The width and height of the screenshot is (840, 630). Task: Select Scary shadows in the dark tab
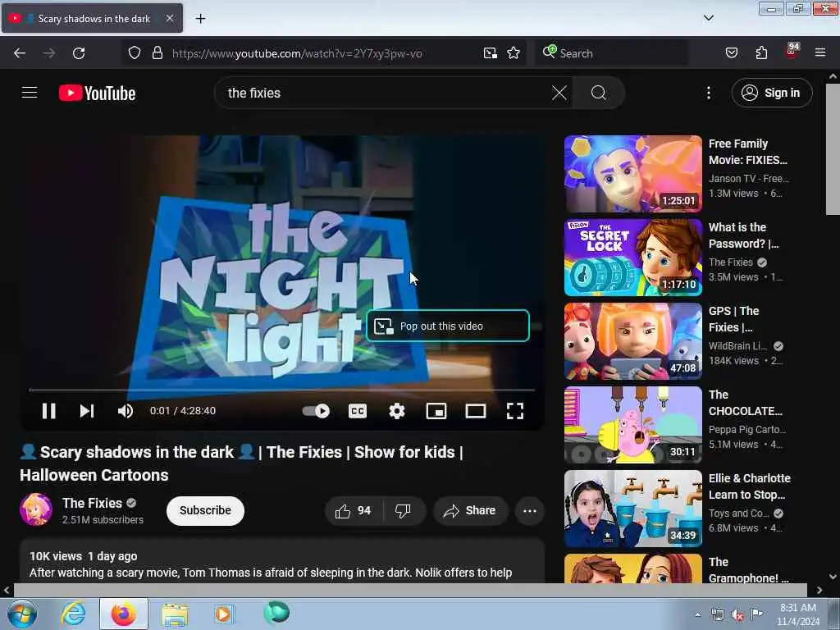pos(92,18)
